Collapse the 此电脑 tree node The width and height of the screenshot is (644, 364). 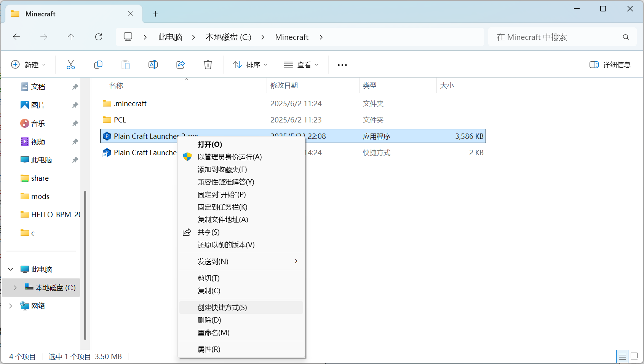tap(11, 269)
